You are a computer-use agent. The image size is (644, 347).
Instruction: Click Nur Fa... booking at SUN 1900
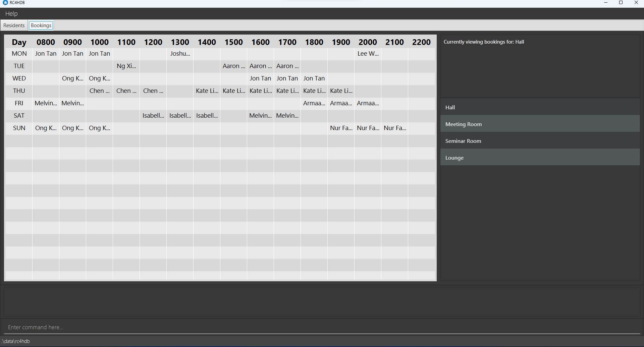(341, 128)
